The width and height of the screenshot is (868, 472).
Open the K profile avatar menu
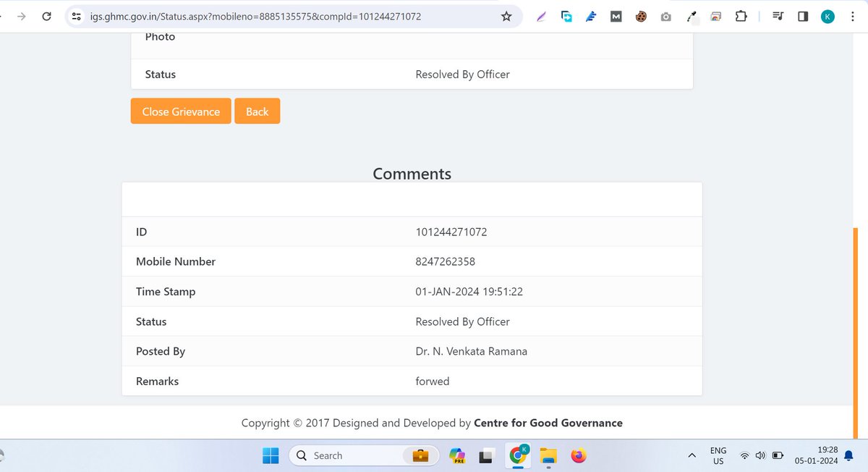point(827,17)
